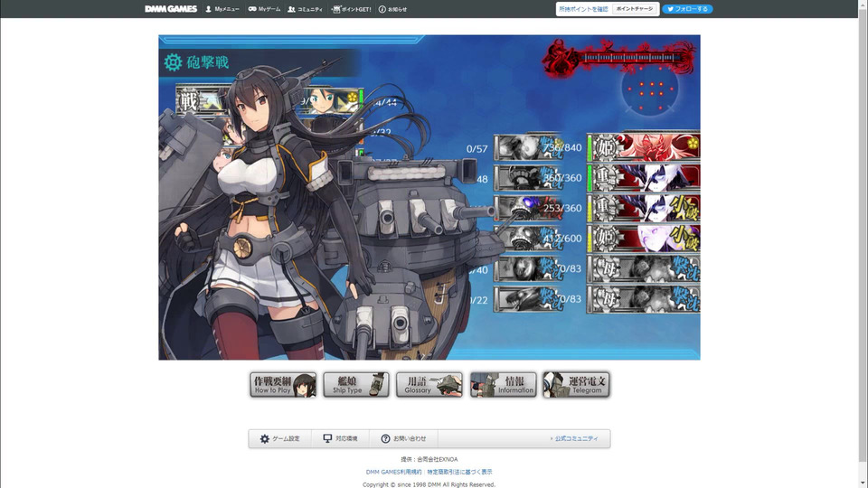
Task: Open DMM GAMES terms of use link
Action: click(x=393, y=472)
